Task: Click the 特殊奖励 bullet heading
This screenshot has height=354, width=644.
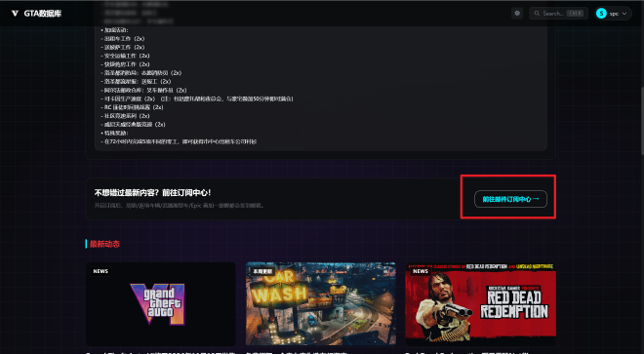Action: coord(114,133)
